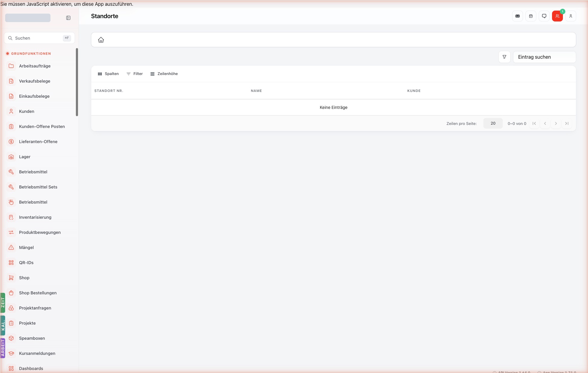The width and height of the screenshot is (588, 373).
Task: Click the red users icon with badge
Action: [557, 16]
